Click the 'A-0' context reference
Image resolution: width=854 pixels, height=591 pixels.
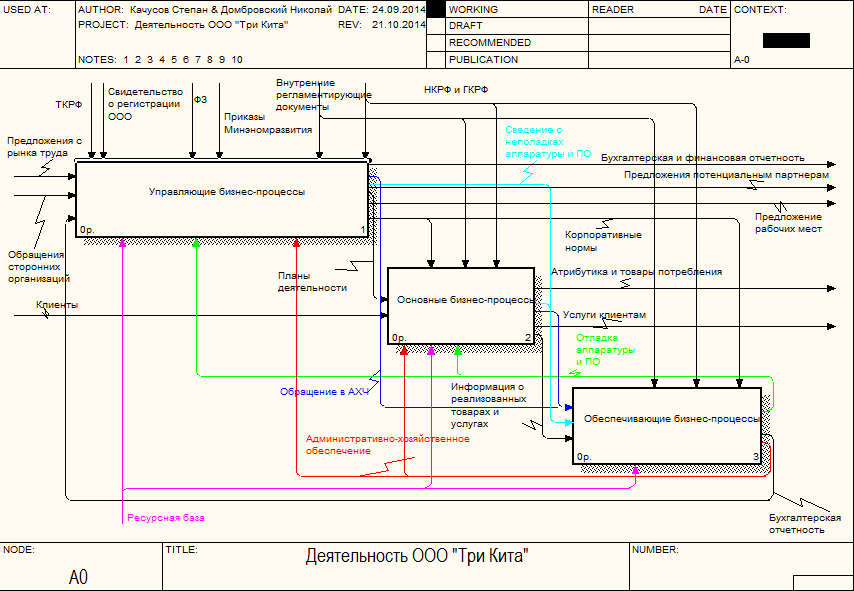[x=742, y=60]
